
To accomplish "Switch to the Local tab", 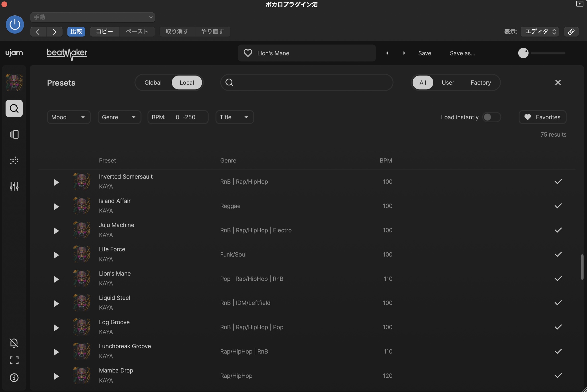I will point(187,82).
